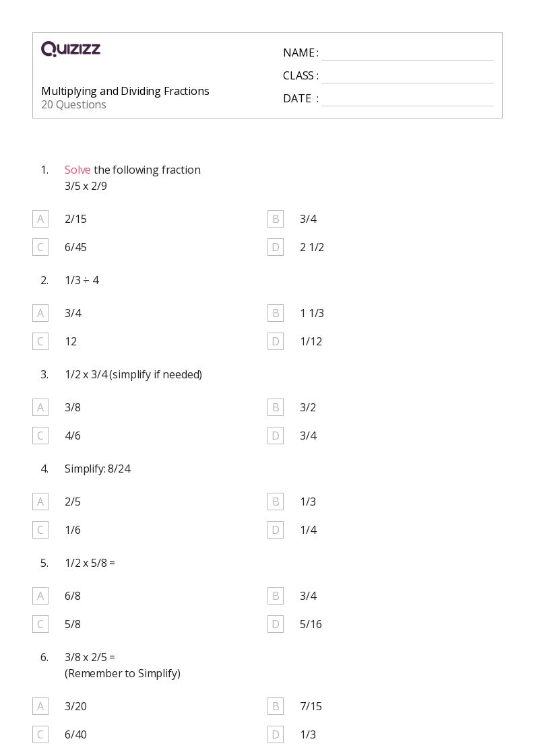Image resolution: width=535 pixels, height=756 pixels.
Task: Check option A for question 1
Action: pyautogui.click(x=40, y=219)
